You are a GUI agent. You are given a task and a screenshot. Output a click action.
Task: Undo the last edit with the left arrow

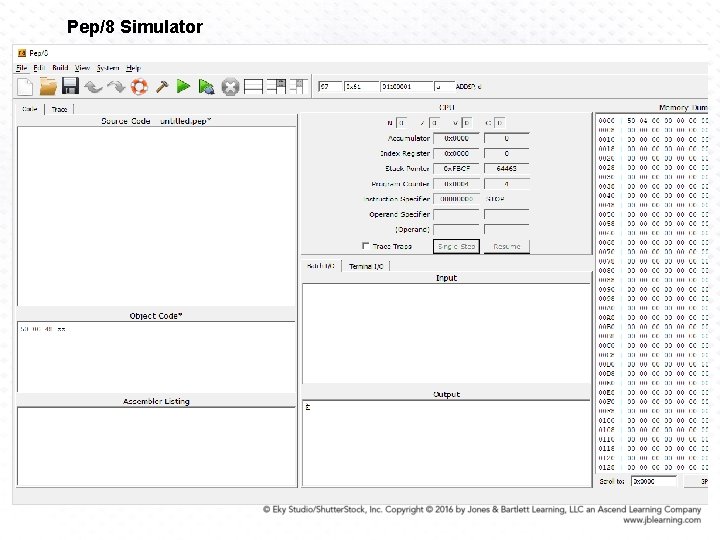[x=93, y=87]
